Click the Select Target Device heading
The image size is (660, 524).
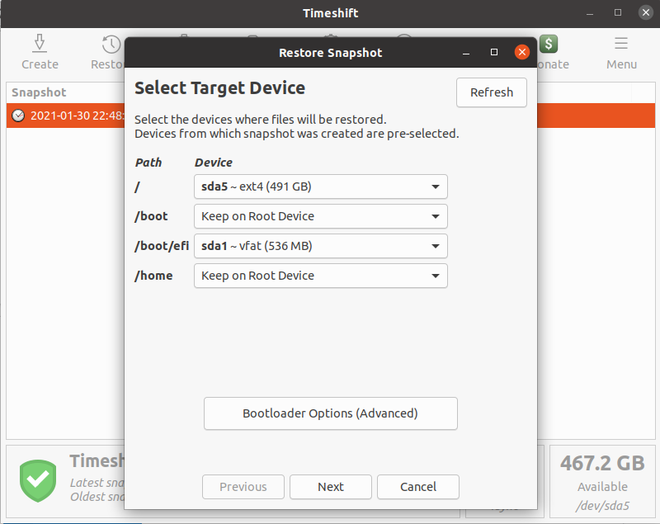(220, 88)
